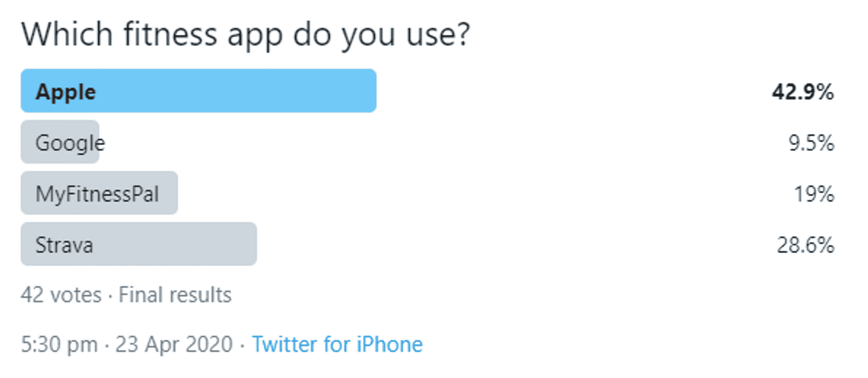Click the 9.5% result for Google
Viewport: 868px width, 378px height.
pos(811,143)
